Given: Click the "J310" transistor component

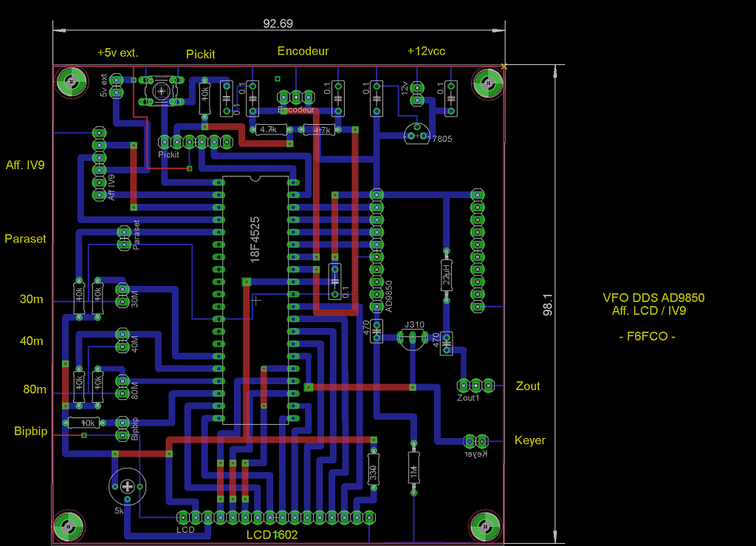Looking at the screenshot, I should coord(413,338).
